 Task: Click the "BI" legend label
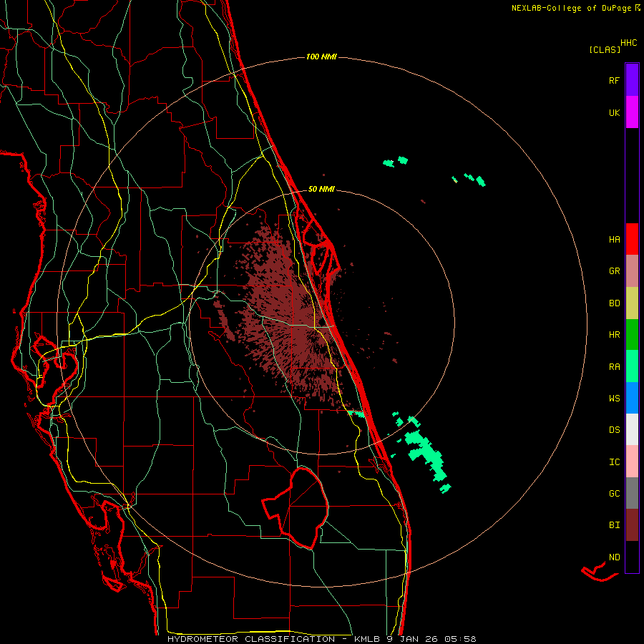(614, 525)
